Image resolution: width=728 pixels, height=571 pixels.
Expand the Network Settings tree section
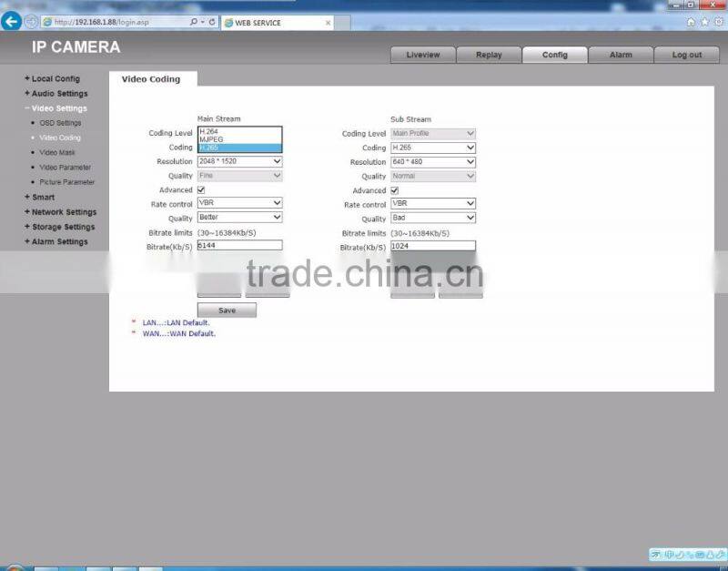pos(63,212)
